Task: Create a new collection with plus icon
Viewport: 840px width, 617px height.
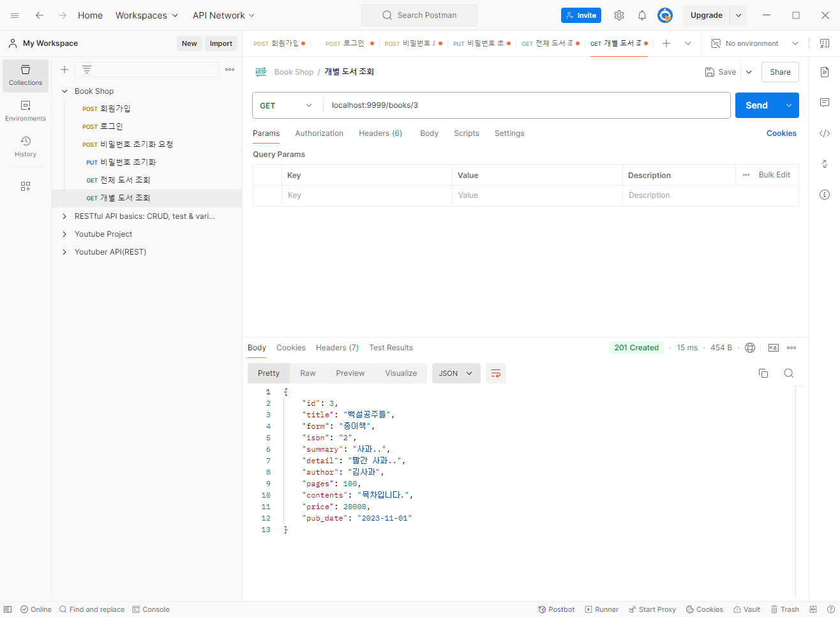Action: click(x=64, y=70)
